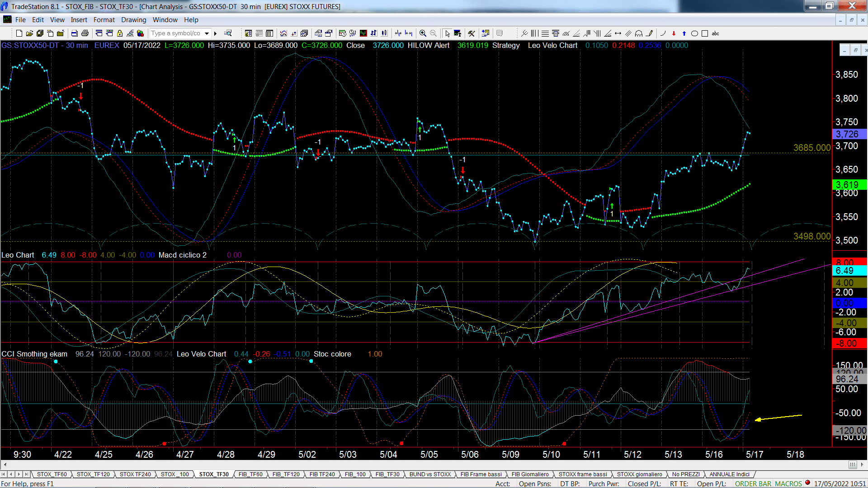The height and width of the screenshot is (488, 868).
Task: Switch to the STOX _100 tab
Action: pyautogui.click(x=175, y=474)
